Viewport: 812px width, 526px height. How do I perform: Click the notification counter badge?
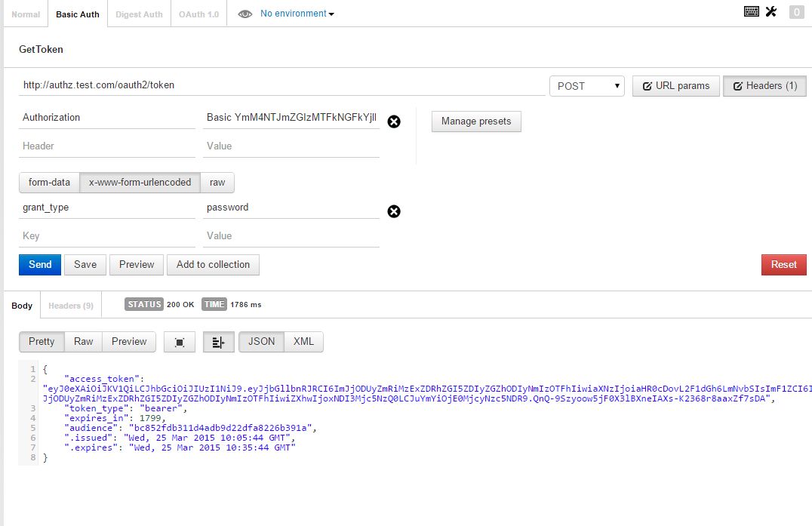coord(796,12)
